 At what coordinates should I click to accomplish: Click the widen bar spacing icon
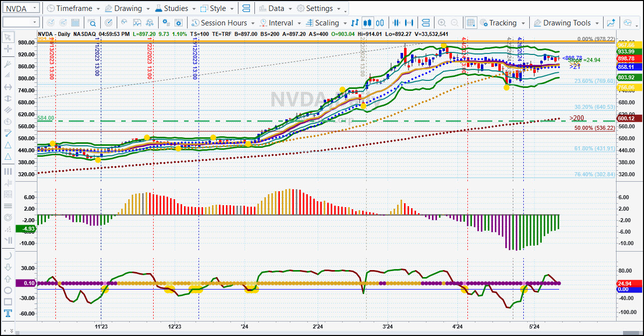coord(410,22)
